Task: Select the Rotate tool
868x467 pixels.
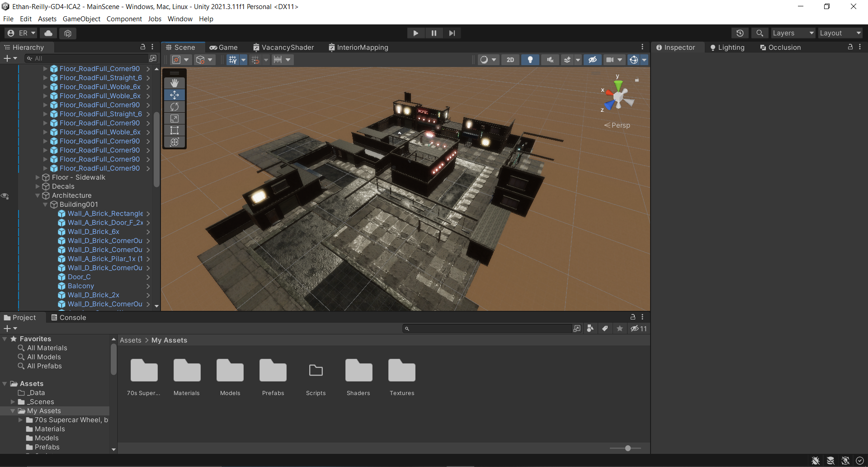Action: [175, 107]
